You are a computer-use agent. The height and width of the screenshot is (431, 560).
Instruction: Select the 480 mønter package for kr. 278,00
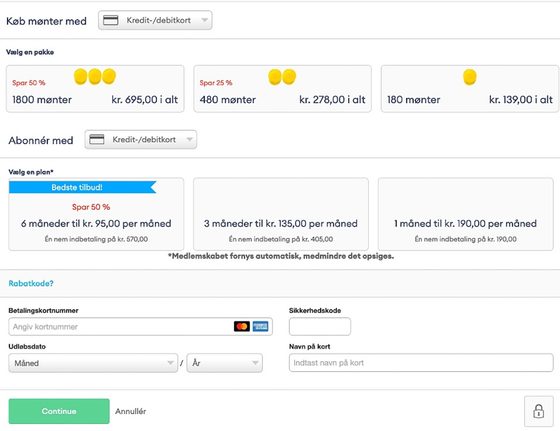282,89
